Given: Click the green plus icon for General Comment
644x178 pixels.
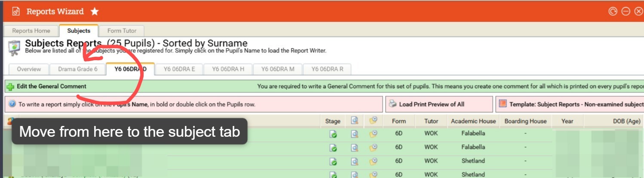Looking at the screenshot, I should coord(10,86).
